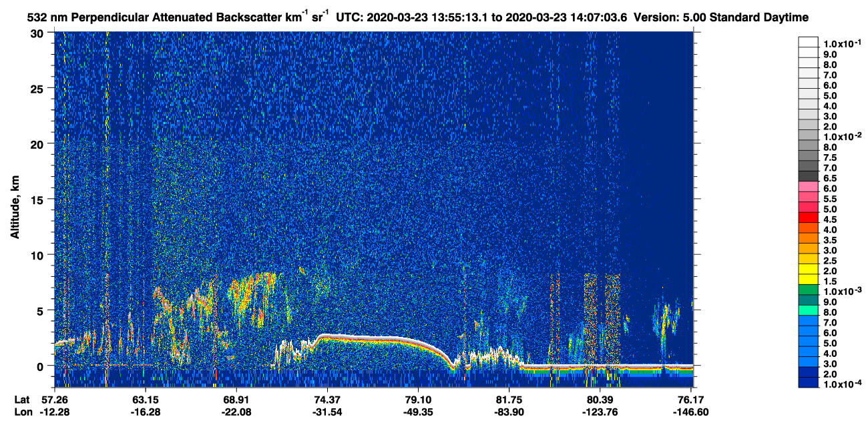This screenshot has width=868, height=445.
Task: Click colorbar label 3.5
Action: click(x=831, y=240)
